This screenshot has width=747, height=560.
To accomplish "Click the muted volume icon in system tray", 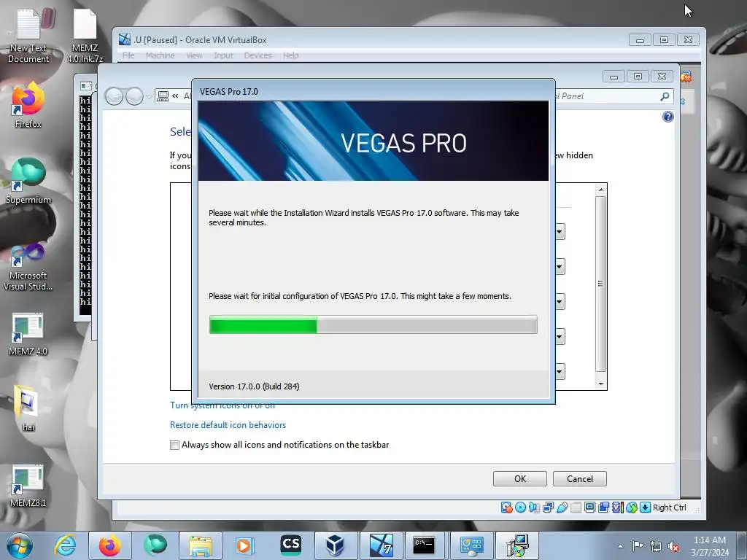I will coord(673,546).
